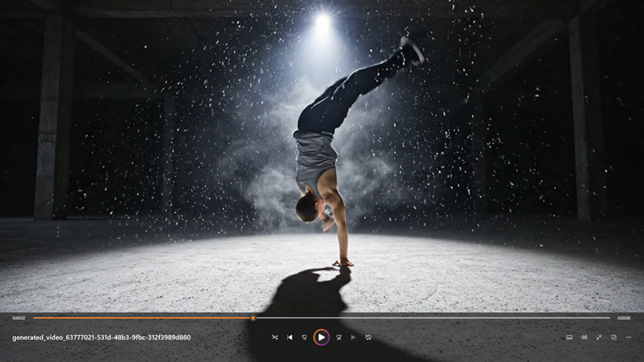
Task: Exit full screen mode
Action: click(599, 337)
